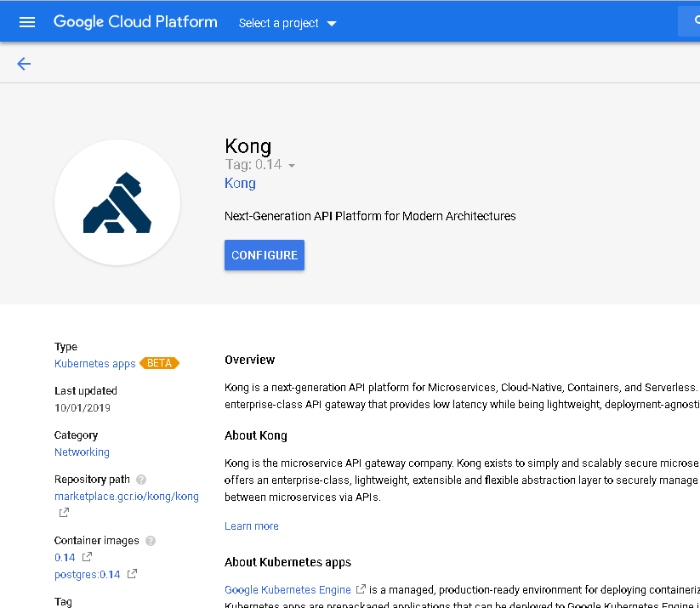Click the Kubernetes apps type link

[94, 363]
